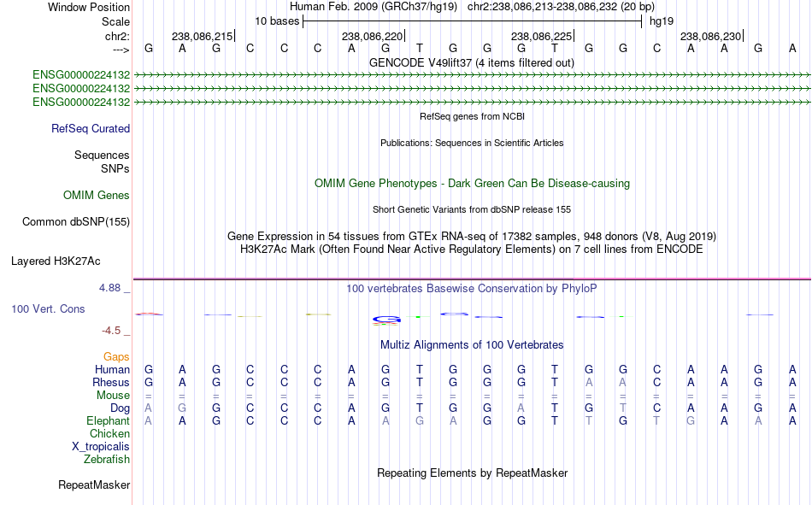Click the Layered H3K27Ac label
Viewport: 812px width, 505px height.
56,261
